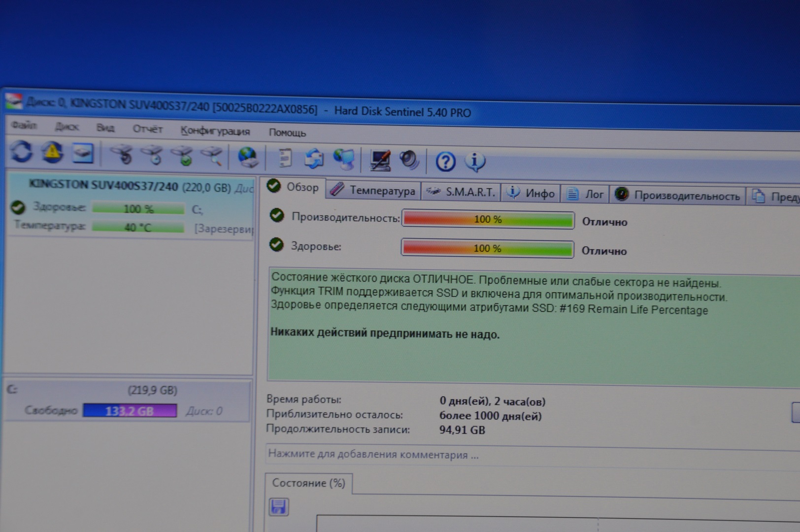Open the Диск menu
The image size is (800, 532).
point(67,127)
